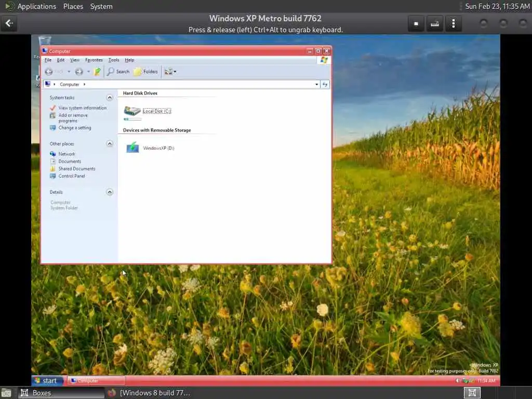Click the View system information checkmark icon
532x399 pixels.
tap(52, 108)
